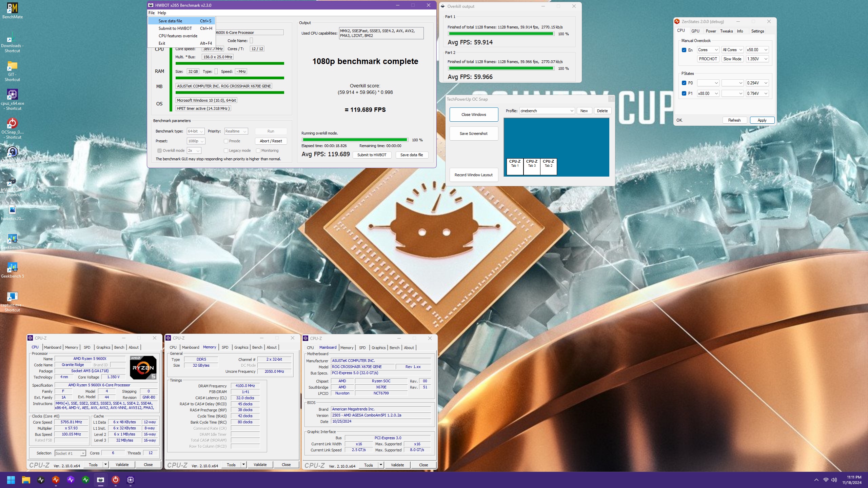868x488 pixels.
Task: Open cpuz_x64.exe shortcut icon
Action: [x=12, y=100]
